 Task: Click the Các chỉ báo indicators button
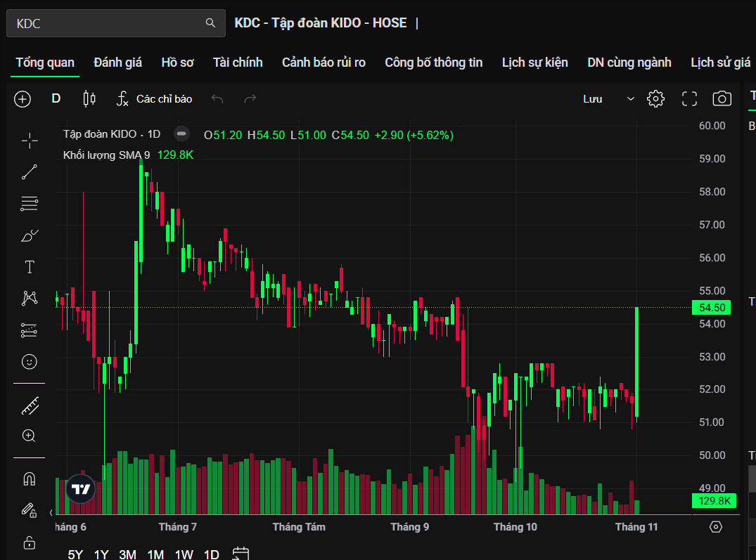[x=154, y=99]
